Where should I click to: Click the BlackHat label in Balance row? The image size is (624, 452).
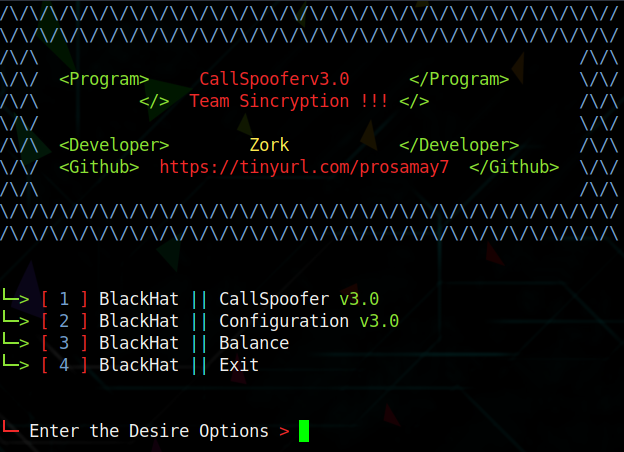(x=139, y=343)
